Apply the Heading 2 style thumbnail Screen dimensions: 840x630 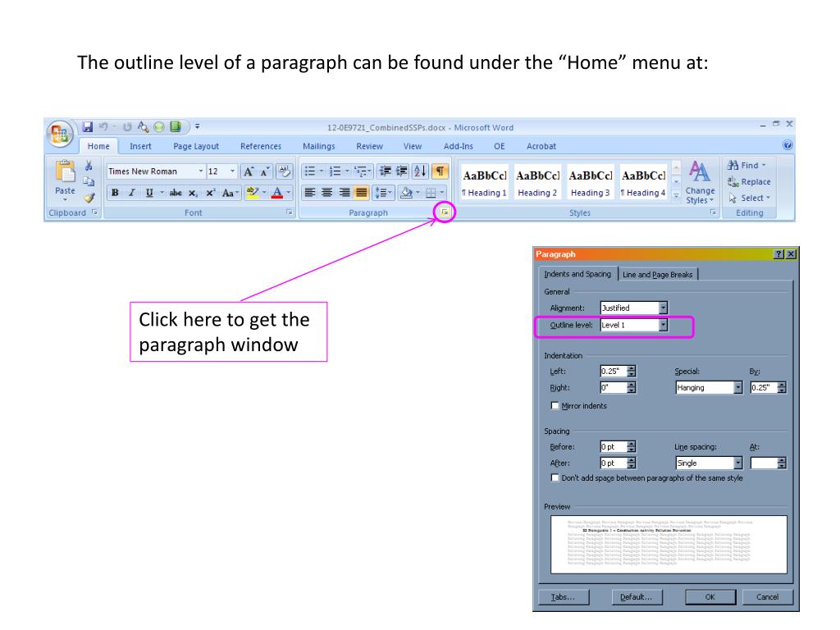pyautogui.click(x=537, y=182)
